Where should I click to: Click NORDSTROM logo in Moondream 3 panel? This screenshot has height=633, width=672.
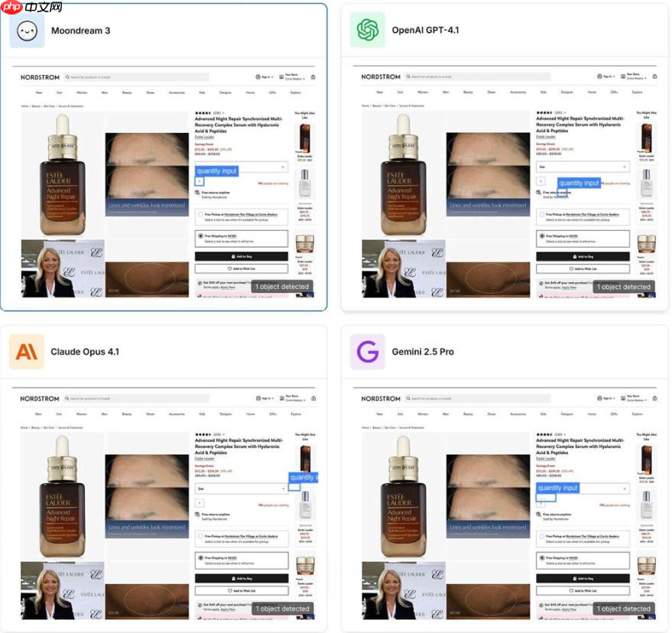click(40, 77)
